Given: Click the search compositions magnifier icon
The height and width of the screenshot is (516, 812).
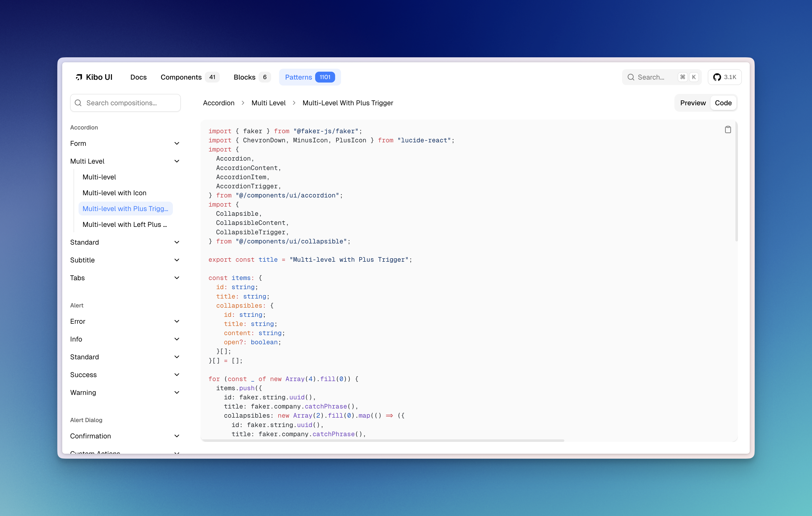Looking at the screenshot, I should click(x=78, y=103).
